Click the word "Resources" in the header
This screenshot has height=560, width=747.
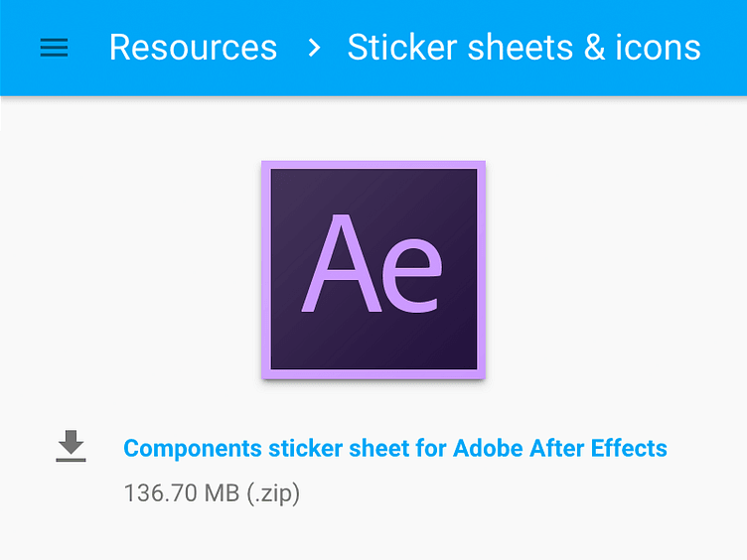coord(193,47)
